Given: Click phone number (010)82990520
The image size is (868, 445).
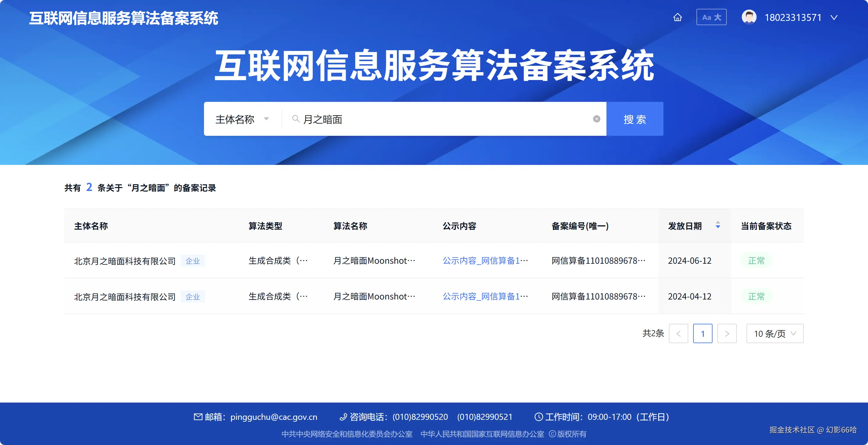Looking at the screenshot, I should [420, 417].
